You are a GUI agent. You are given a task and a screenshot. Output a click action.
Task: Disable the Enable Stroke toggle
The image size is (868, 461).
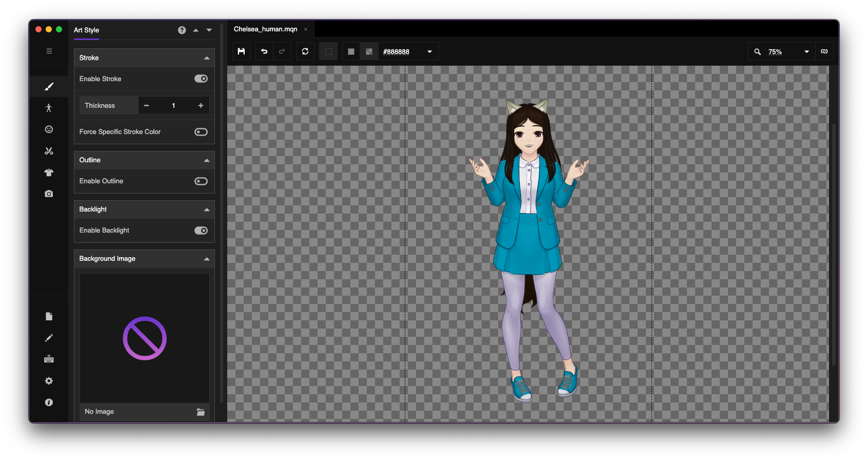point(201,79)
